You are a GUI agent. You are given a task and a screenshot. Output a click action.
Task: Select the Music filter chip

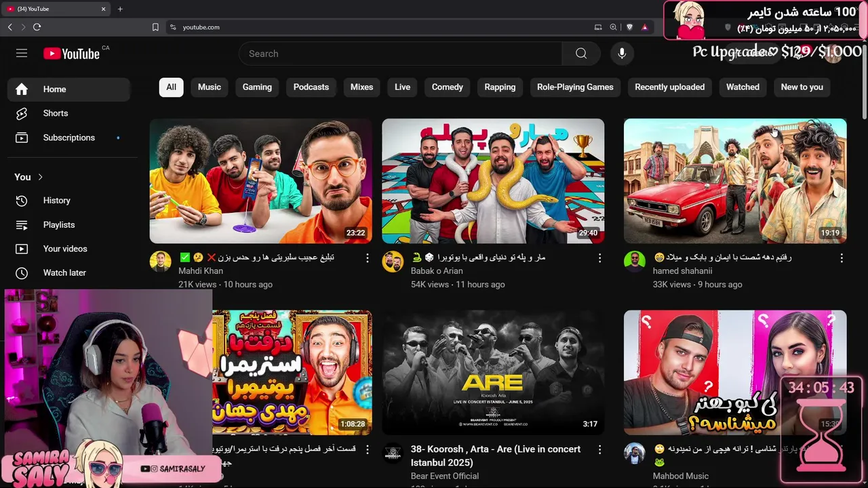[x=210, y=87]
